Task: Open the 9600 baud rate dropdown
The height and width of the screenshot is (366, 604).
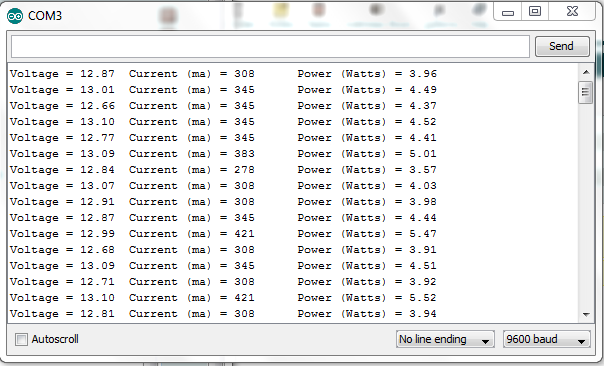Action: click(546, 339)
